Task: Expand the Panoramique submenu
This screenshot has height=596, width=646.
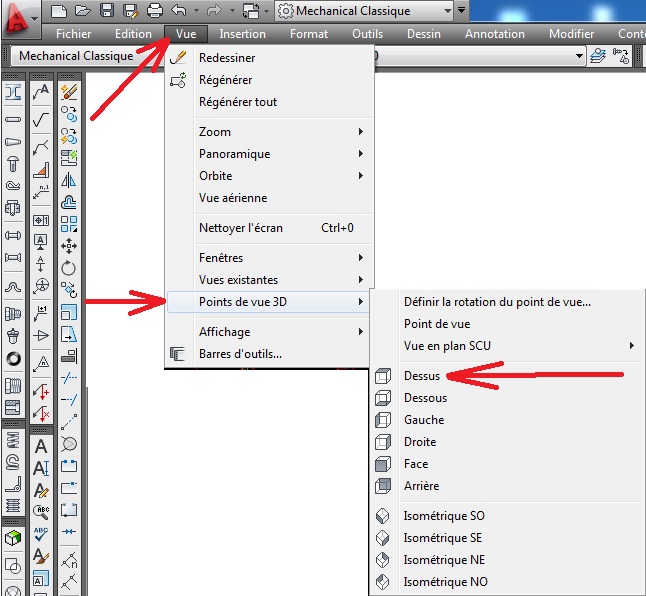Action: click(269, 154)
